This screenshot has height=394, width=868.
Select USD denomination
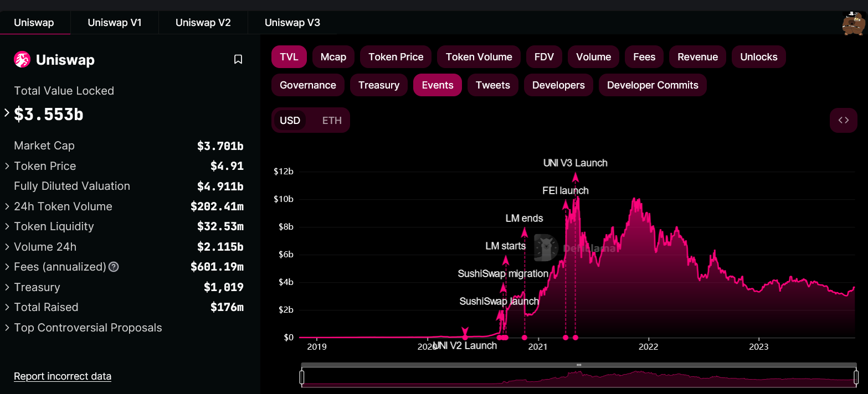290,120
